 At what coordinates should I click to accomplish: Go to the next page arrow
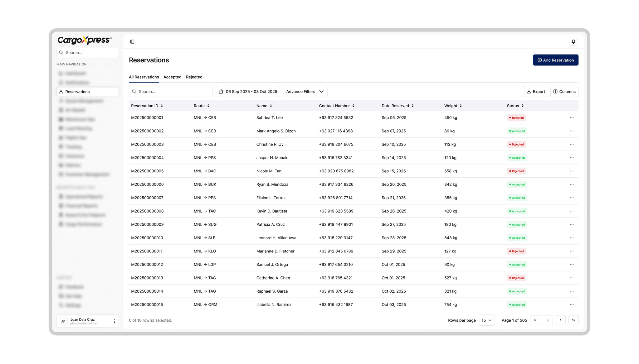tap(560, 320)
